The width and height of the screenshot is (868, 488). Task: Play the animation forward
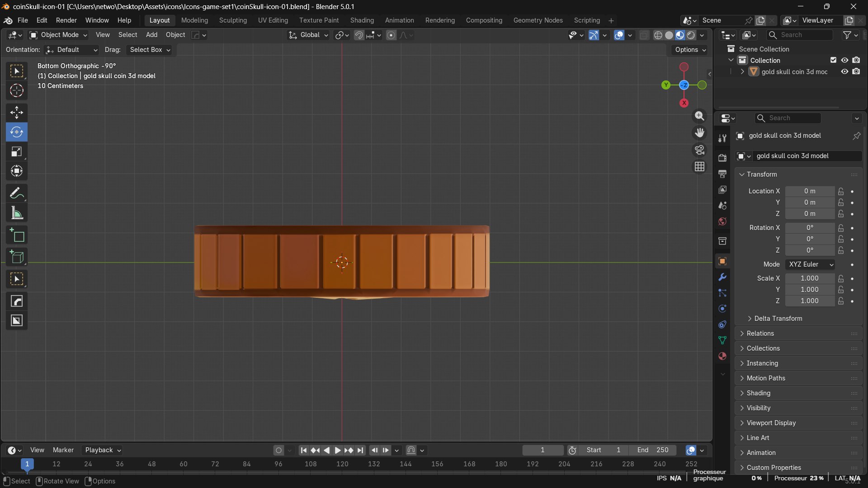[337, 450]
